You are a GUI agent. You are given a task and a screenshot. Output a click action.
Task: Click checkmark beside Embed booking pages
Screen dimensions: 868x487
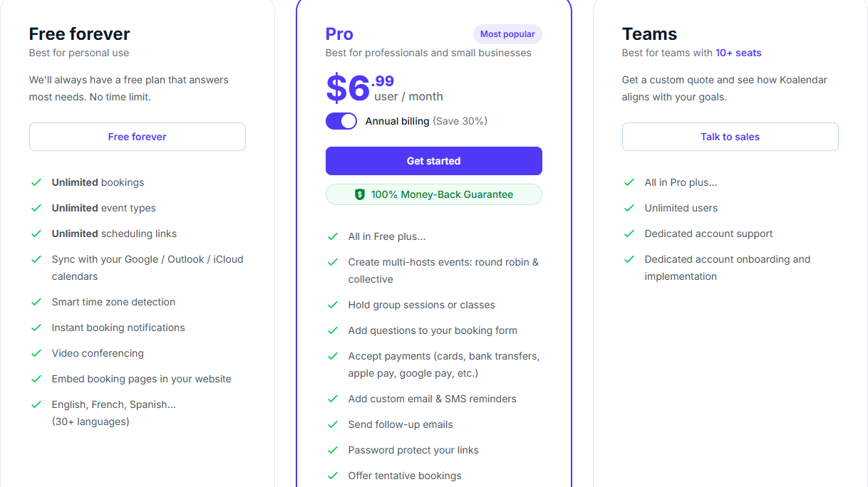pyautogui.click(x=36, y=379)
